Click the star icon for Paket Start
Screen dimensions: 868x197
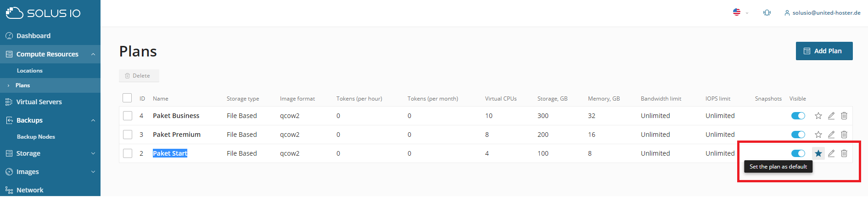818,153
